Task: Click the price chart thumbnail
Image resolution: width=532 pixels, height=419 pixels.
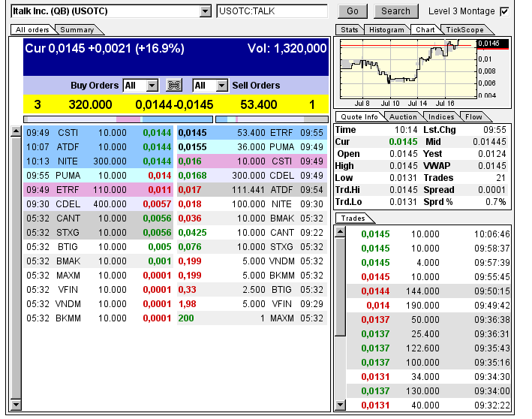Action: click(x=408, y=69)
